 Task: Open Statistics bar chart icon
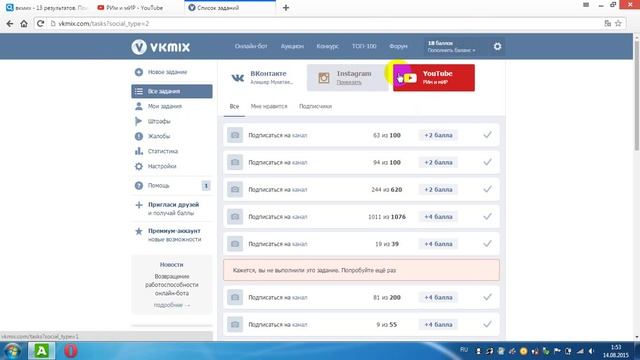139,151
